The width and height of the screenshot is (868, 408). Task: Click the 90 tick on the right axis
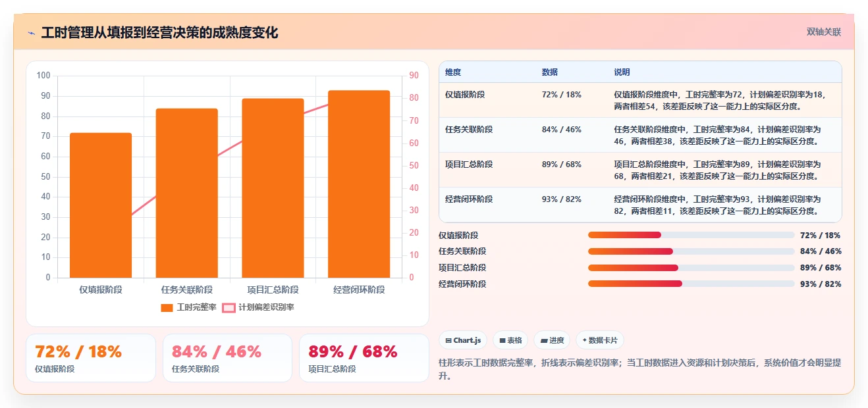(x=414, y=76)
